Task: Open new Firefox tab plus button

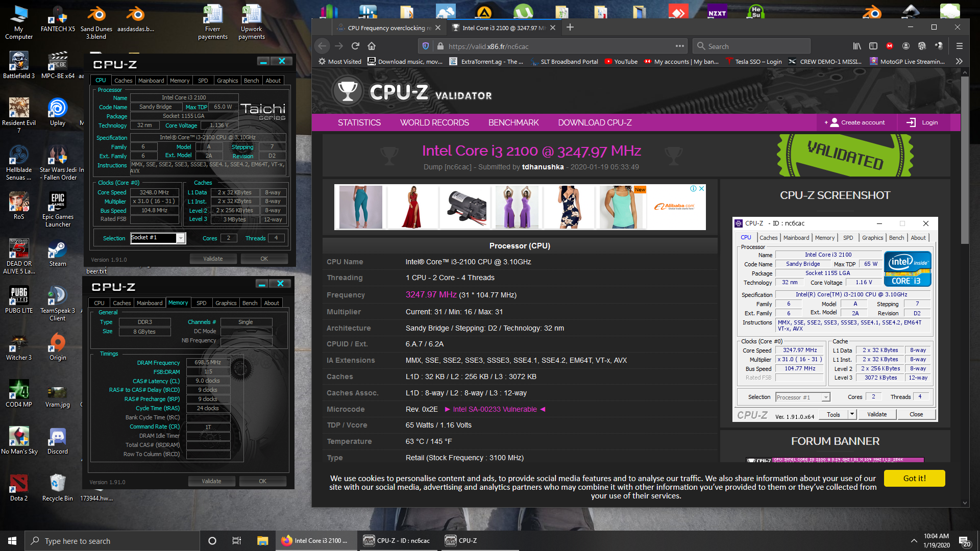Action: tap(570, 28)
